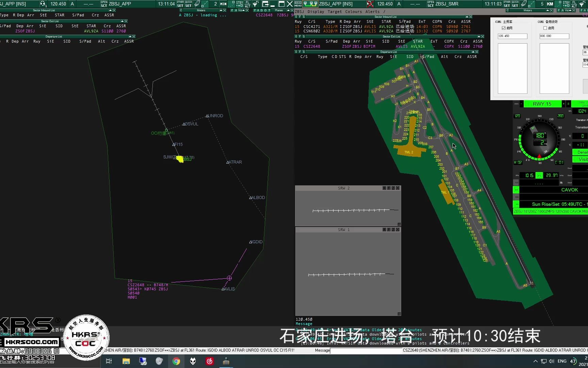Click OTHER SET in right window toolbar
Screen dimensions: 588x368
(x=507, y=4)
